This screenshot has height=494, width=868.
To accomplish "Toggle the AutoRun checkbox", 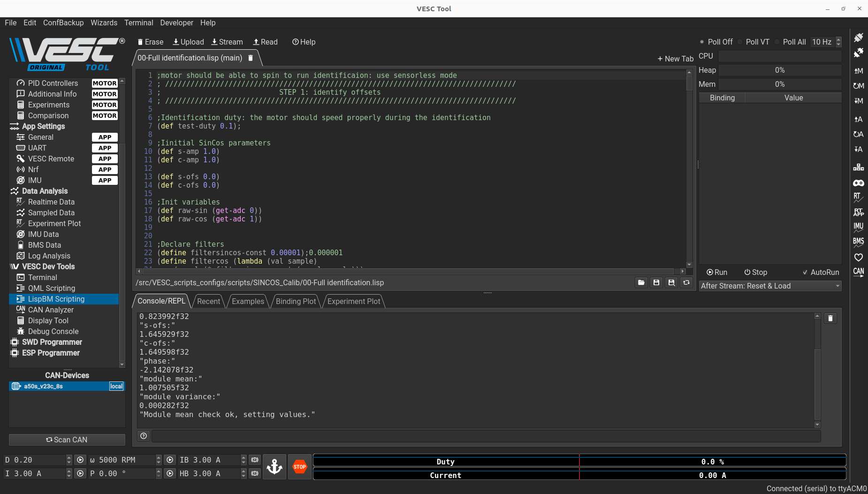I will 805,272.
